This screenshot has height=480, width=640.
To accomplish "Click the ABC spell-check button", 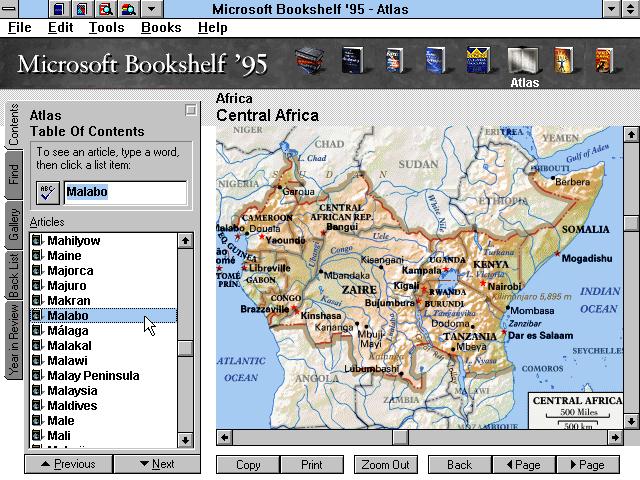I will 48,193.
